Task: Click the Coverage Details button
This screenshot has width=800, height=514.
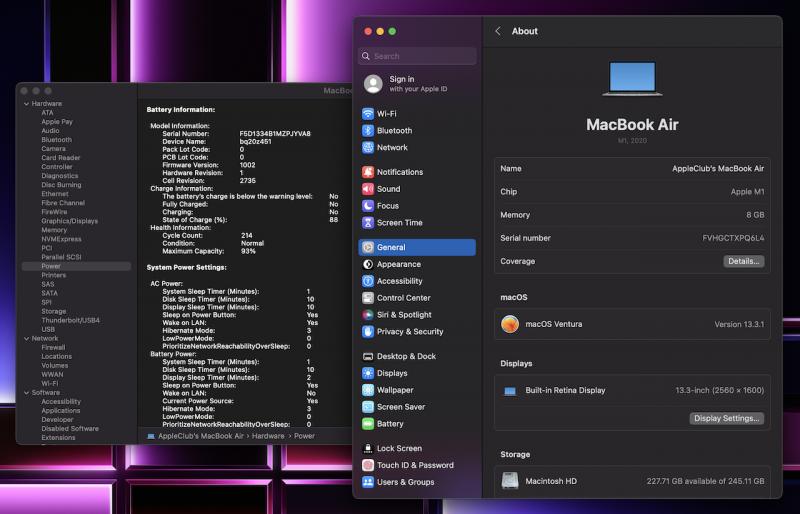Action: coord(743,261)
